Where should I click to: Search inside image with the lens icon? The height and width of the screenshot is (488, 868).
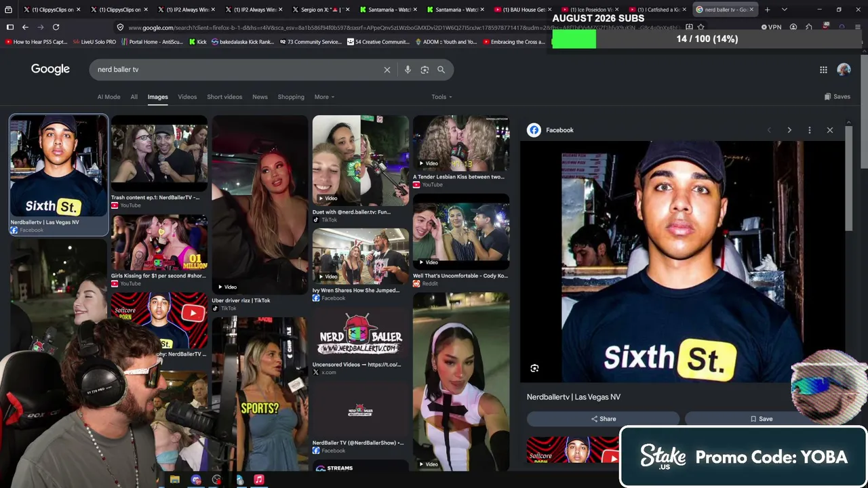coord(534,368)
